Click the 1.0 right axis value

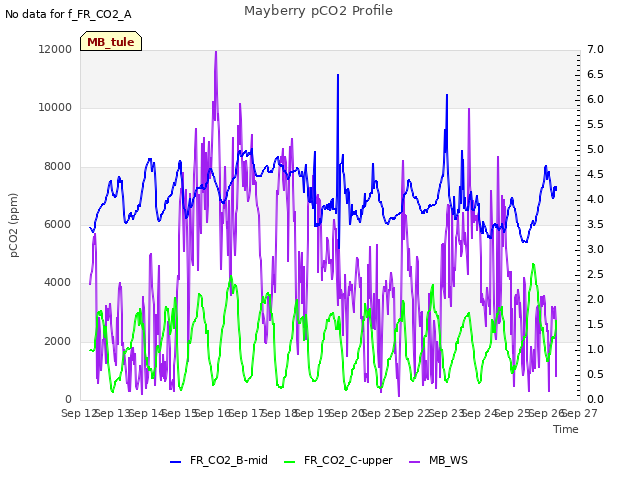click(x=595, y=349)
